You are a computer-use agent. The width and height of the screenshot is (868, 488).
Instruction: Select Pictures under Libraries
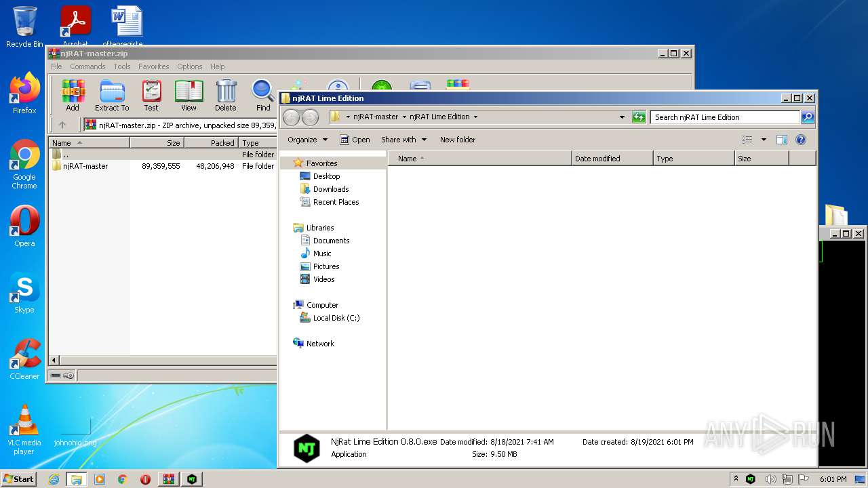pos(326,266)
